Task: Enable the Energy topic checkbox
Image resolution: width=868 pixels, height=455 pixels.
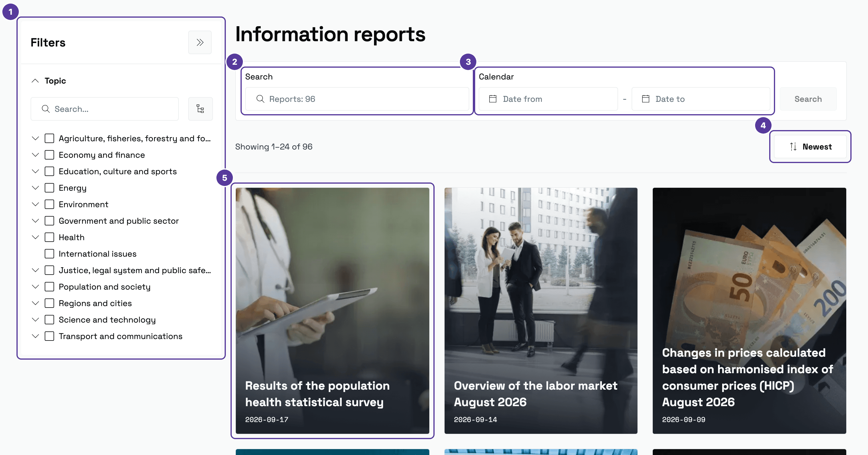Action: coord(49,188)
